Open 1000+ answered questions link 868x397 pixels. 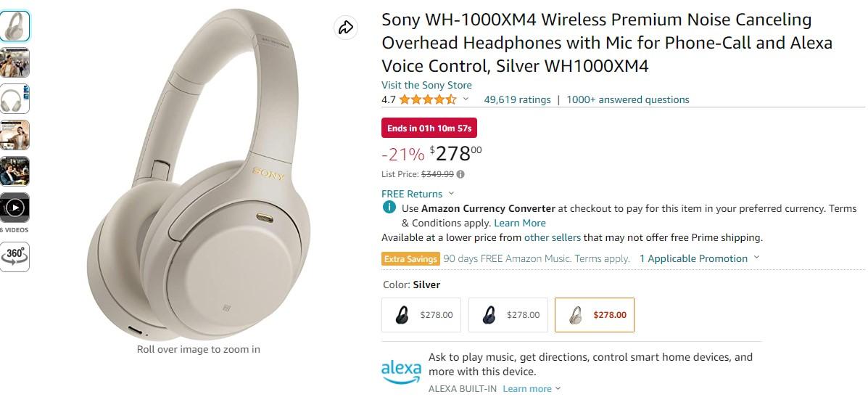click(628, 99)
